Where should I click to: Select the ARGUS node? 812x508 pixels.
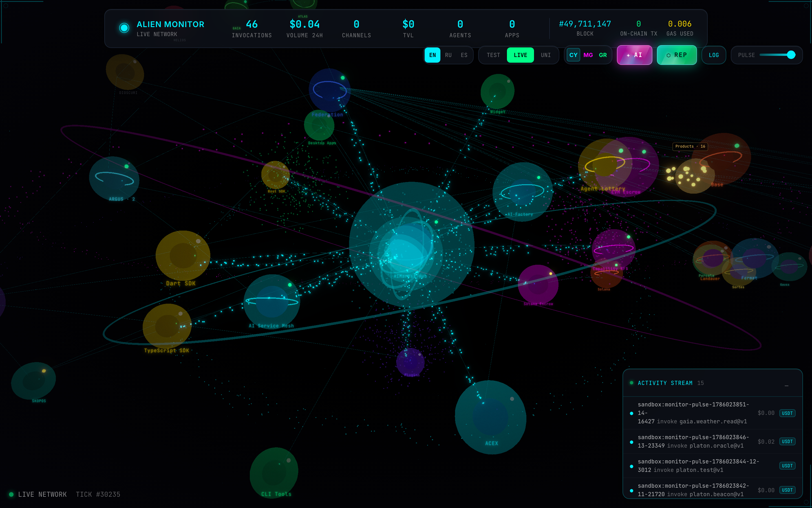point(114,178)
